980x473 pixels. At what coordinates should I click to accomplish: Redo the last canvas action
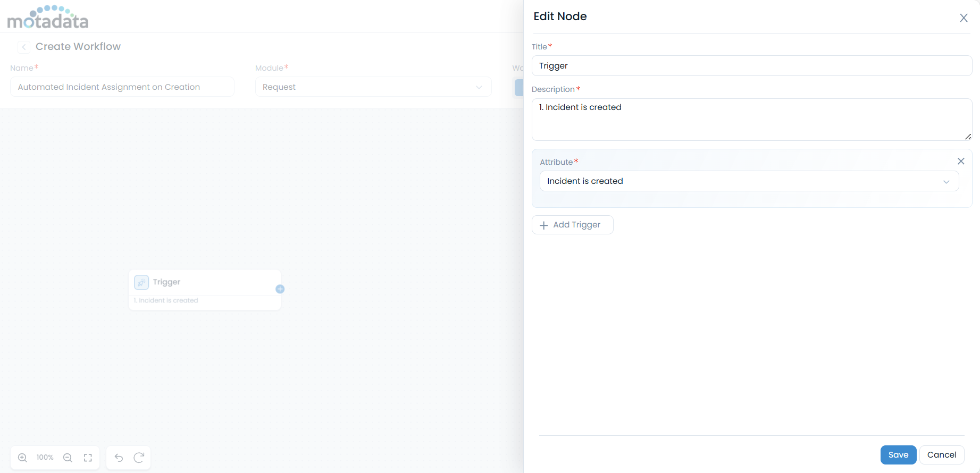click(x=139, y=458)
